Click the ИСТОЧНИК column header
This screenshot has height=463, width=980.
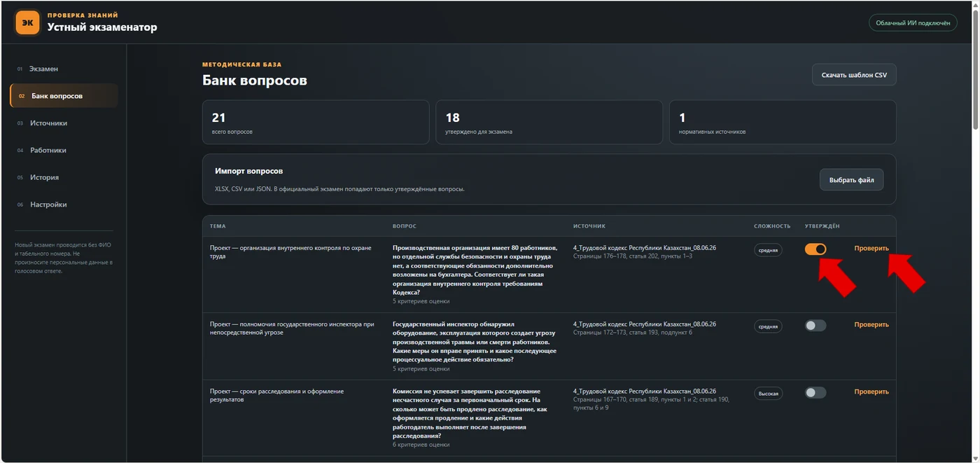click(589, 226)
